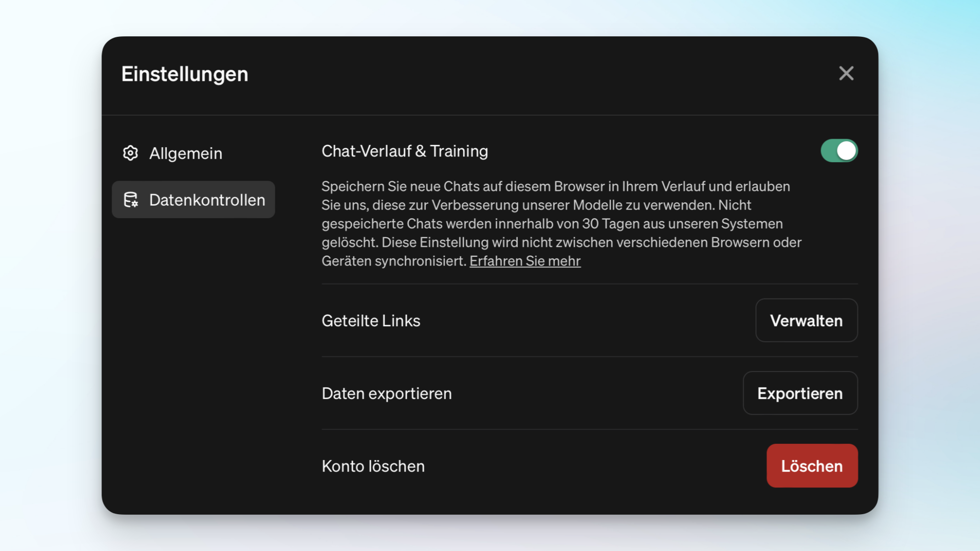Click the settings cog before Allgemein text

pos(130,153)
